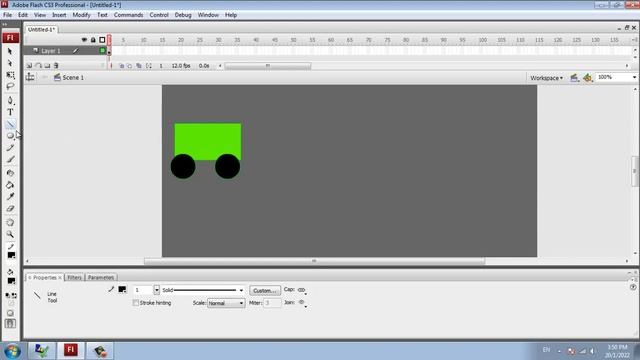Toggle lock all layers padlock icon
Image resolution: width=640 pixels, height=360 pixels.
point(93,40)
